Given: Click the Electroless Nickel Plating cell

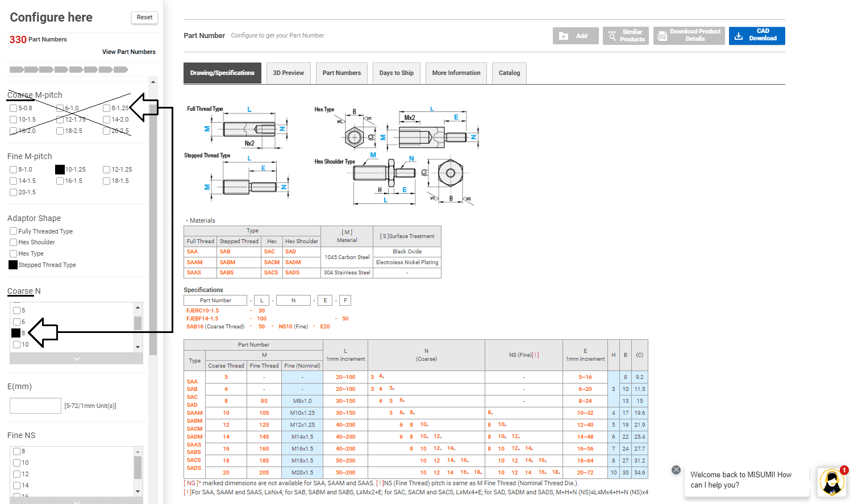Looking at the screenshot, I should coord(407,263).
